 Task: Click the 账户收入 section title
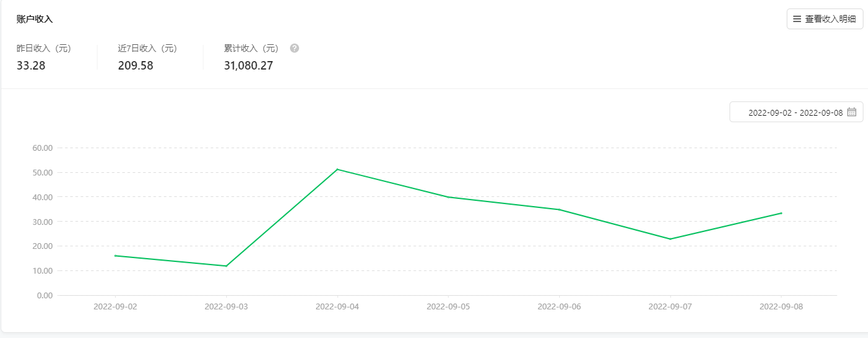(x=34, y=19)
